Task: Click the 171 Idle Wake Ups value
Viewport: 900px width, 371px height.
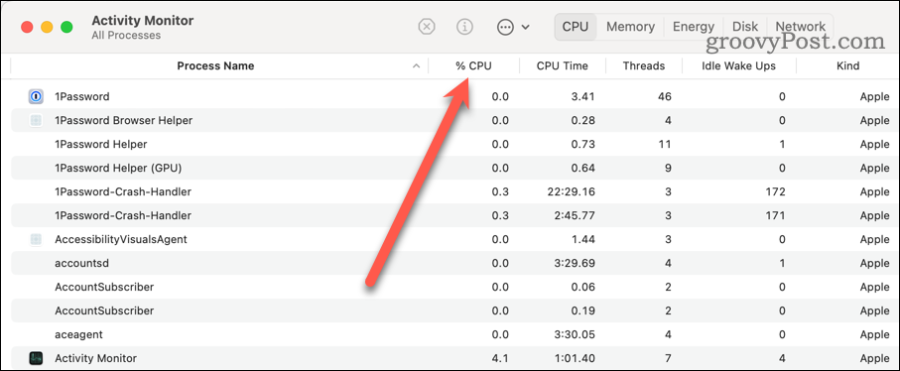Action: pos(774,216)
